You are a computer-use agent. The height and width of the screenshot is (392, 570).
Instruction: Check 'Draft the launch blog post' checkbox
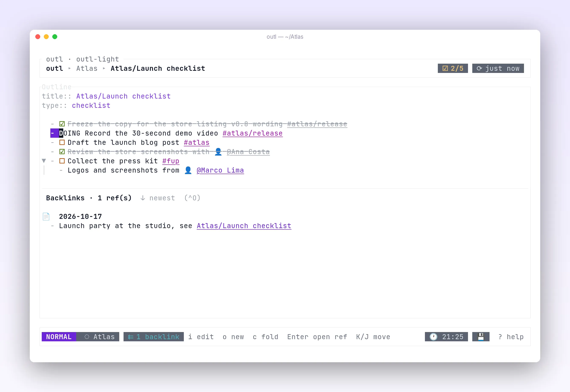62,142
